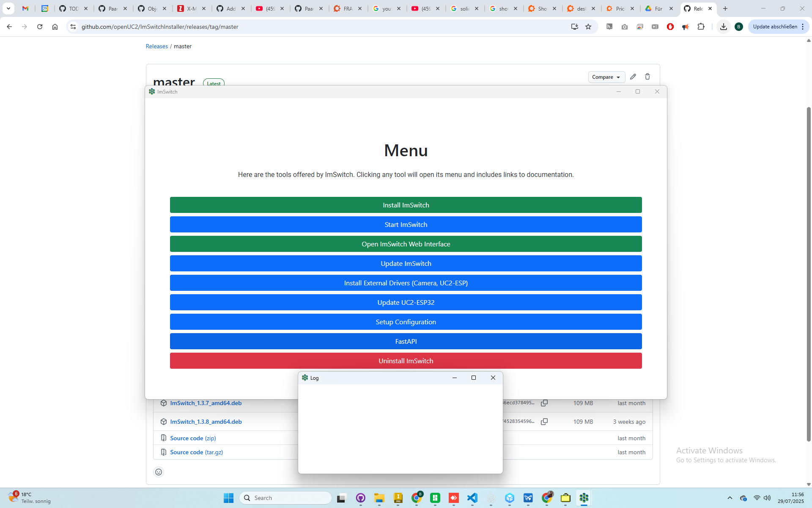Click red Uninstall ImSwitch button
The width and height of the screenshot is (812, 508).
[406, 361]
